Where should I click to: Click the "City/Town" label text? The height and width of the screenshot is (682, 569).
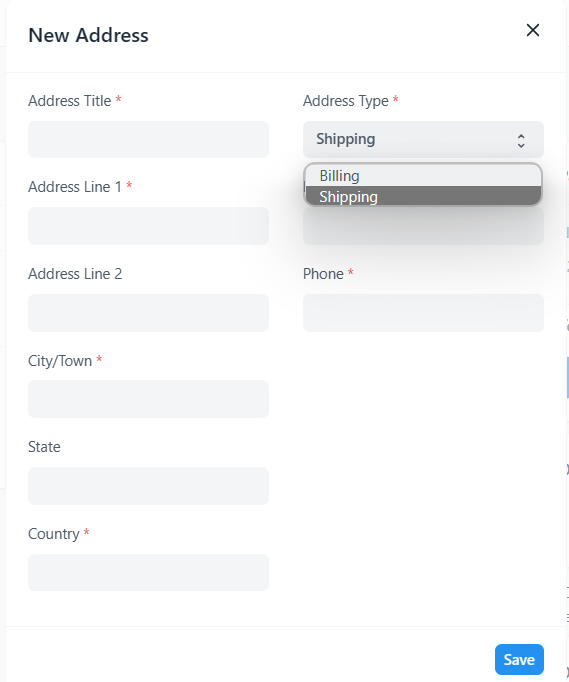(x=60, y=361)
